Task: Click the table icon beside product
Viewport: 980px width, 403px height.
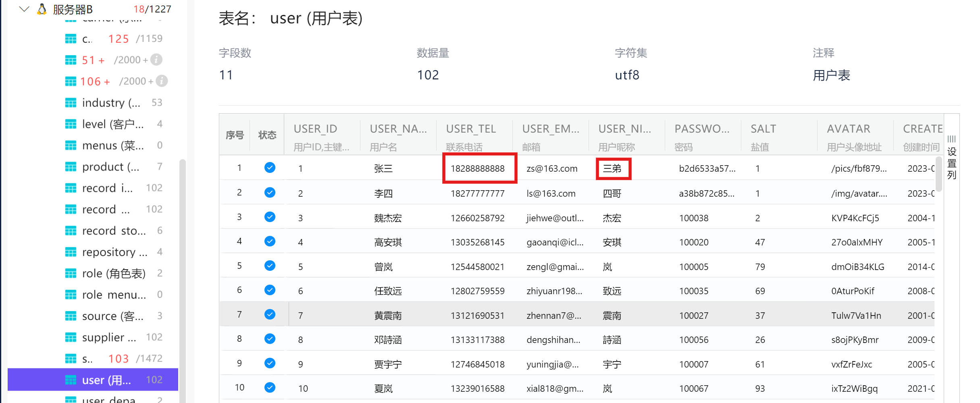Action: [x=71, y=167]
